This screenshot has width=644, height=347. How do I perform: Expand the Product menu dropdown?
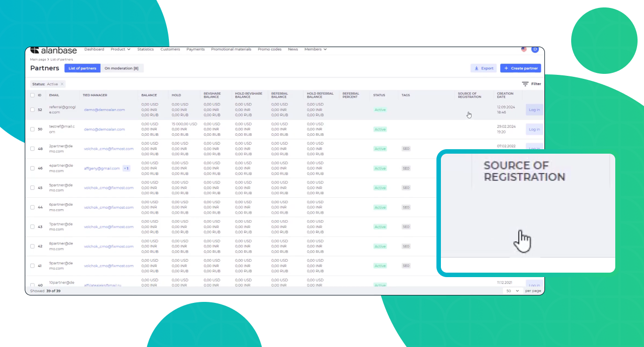(120, 50)
